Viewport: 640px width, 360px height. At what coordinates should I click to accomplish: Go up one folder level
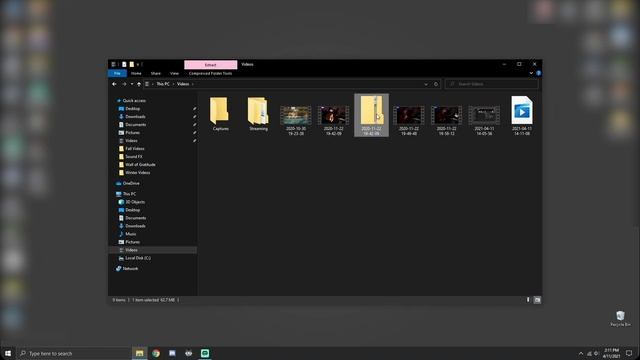139,84
